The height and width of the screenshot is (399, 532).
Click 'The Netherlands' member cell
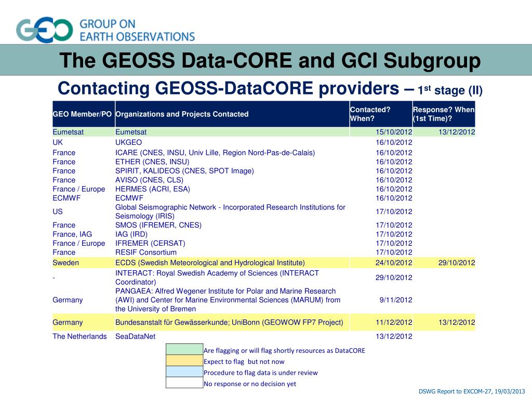click(79, 336)
